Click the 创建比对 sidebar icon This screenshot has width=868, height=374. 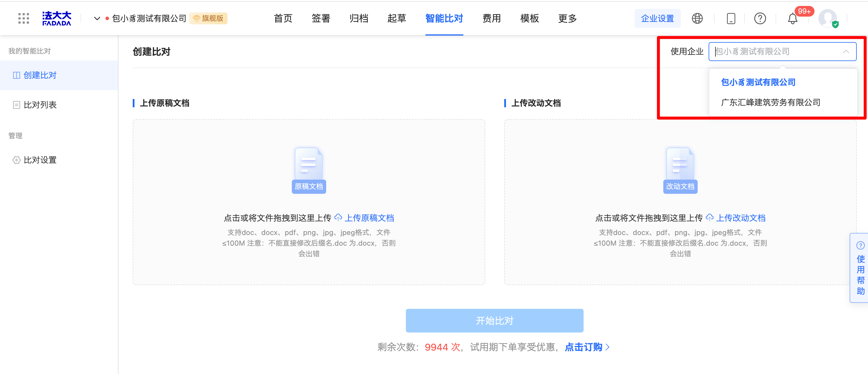pos(16,75)
